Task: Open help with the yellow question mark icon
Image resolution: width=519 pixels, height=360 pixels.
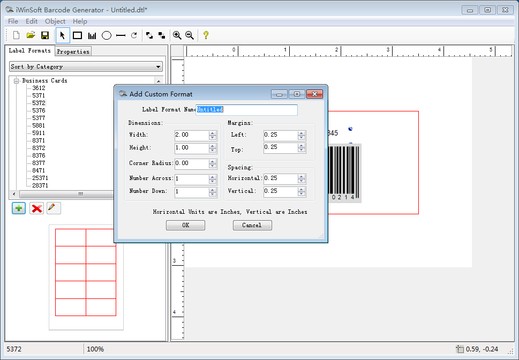Action: point(206,35)
